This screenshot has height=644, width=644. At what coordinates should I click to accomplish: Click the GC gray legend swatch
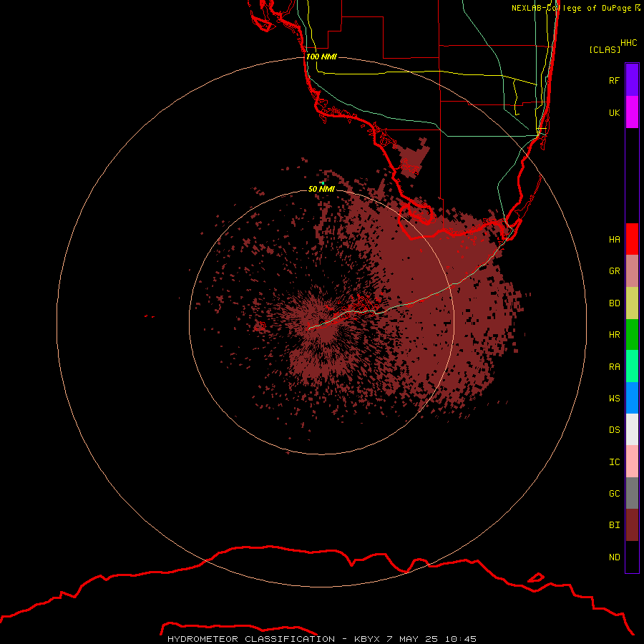point(632,493)
